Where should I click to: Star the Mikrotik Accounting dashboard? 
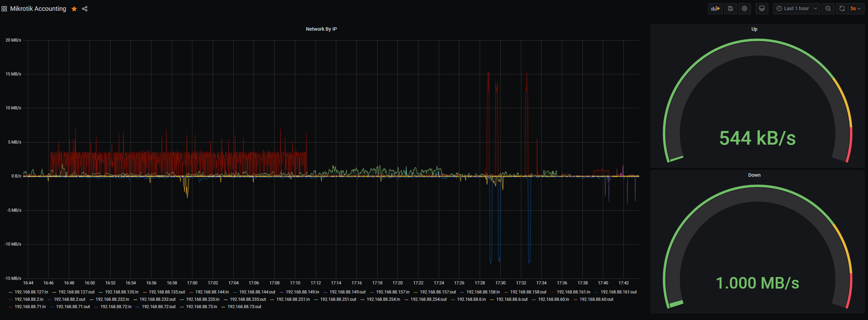(74, 9)
